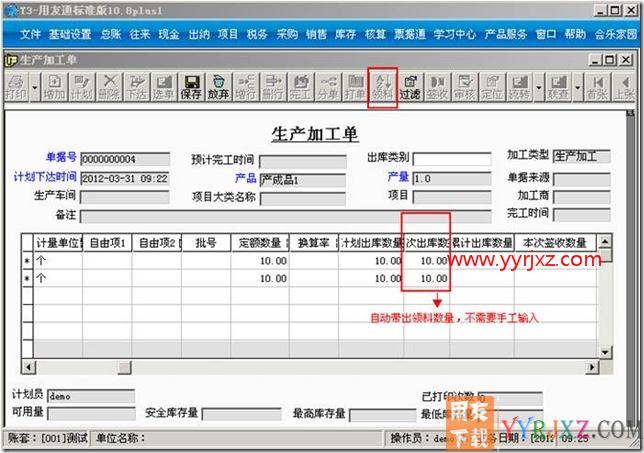Click the 本次签收数量 column header

pos(555,243)
